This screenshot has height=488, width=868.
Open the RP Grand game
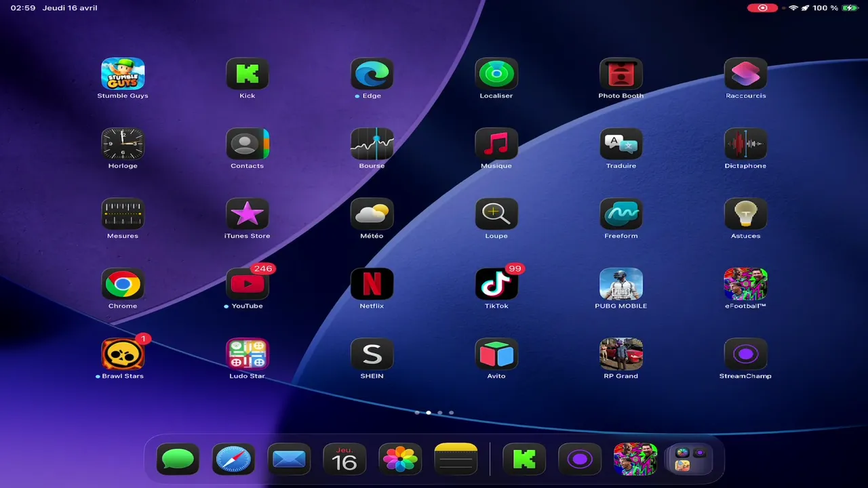[x=621, y=354]
